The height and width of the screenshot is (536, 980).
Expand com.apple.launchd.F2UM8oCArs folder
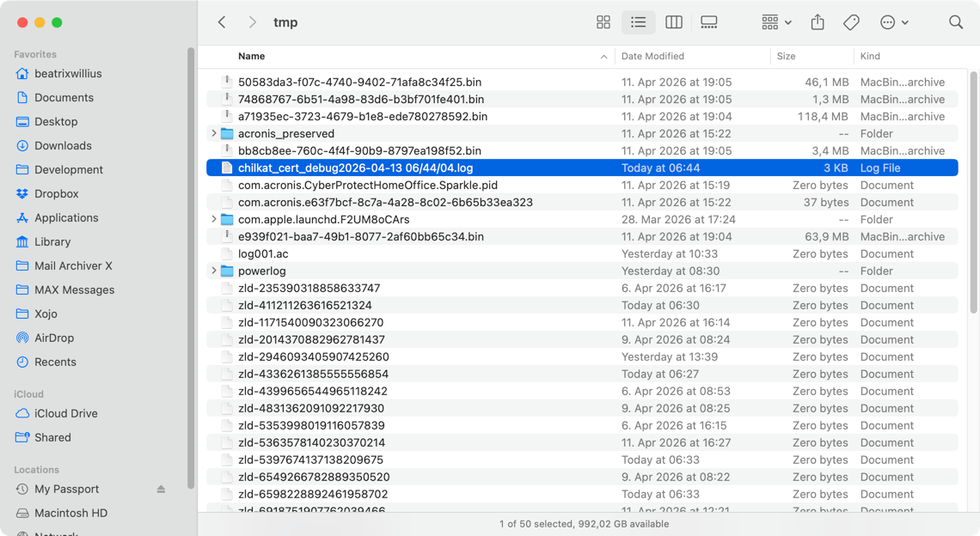click(213, 220)
